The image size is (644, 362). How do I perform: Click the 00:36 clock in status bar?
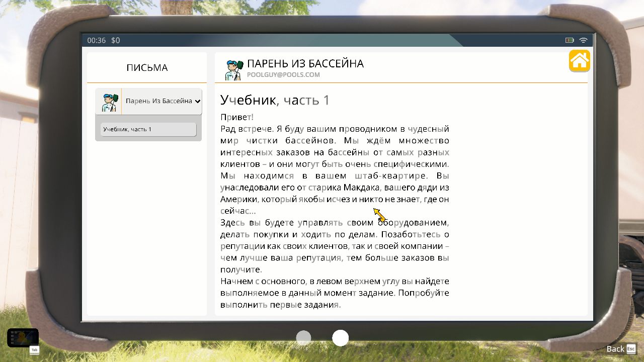click(96, 40)
